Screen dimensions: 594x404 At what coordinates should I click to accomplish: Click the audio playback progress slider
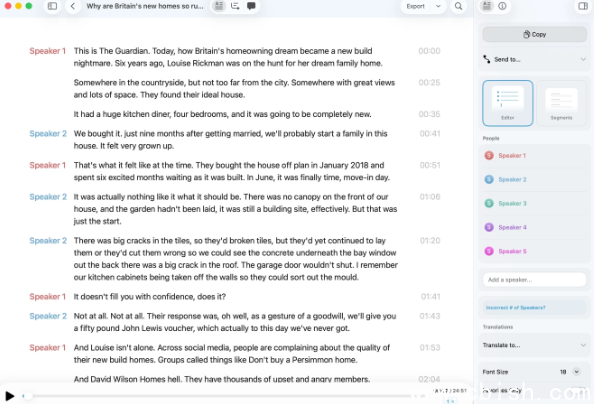click(x=216, y=396)
